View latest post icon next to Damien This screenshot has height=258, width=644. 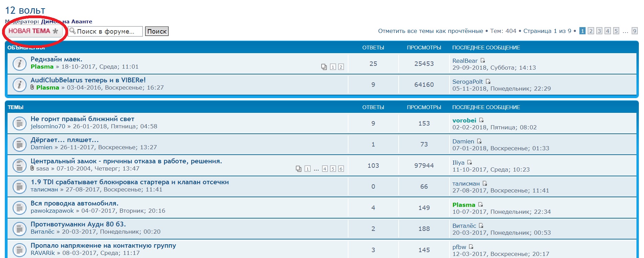479,141
